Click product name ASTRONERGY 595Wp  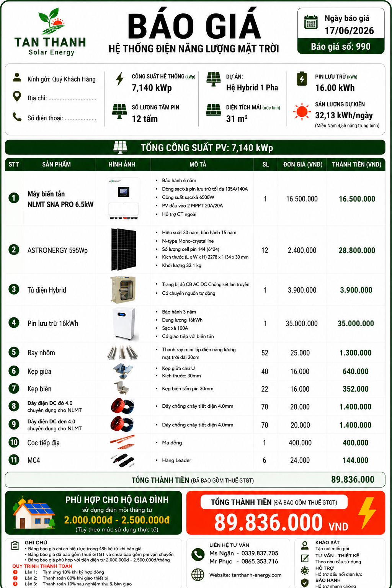coord(57,250)
